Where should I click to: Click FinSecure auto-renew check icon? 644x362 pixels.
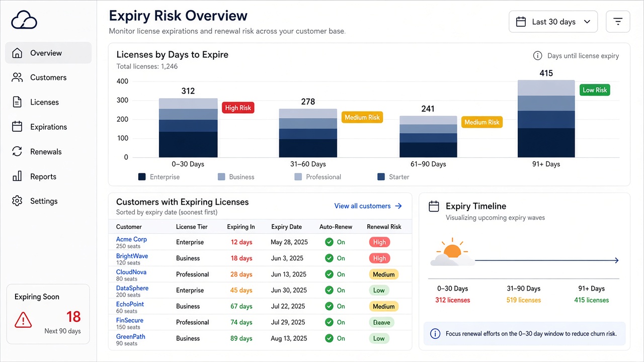pyautogui.click(x=329, y=322)
